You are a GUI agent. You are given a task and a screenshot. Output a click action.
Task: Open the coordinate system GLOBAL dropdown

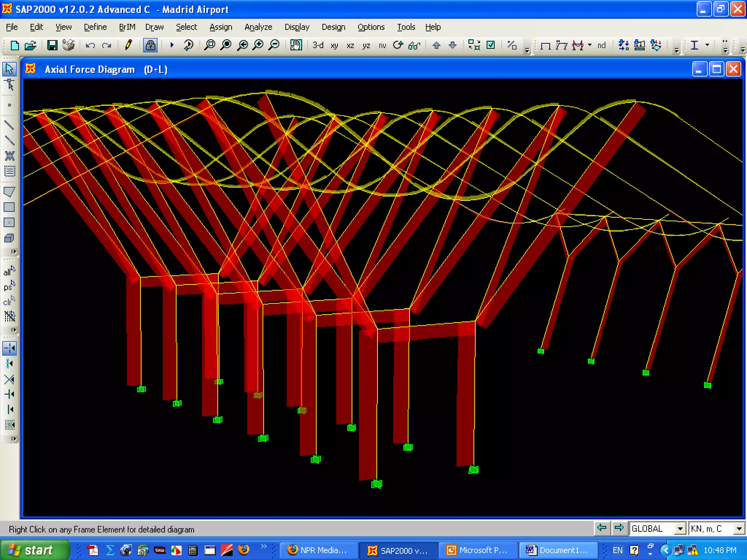[x=680, y=529]
